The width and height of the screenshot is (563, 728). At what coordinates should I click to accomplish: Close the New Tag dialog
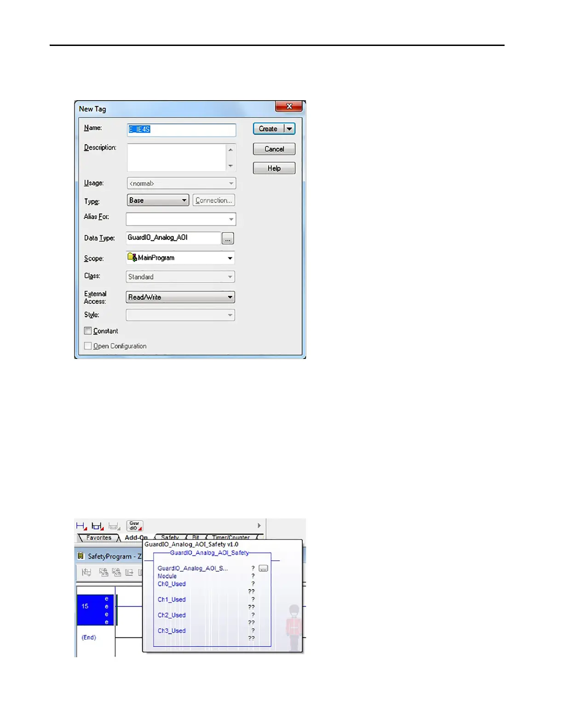tap(289, 106)
